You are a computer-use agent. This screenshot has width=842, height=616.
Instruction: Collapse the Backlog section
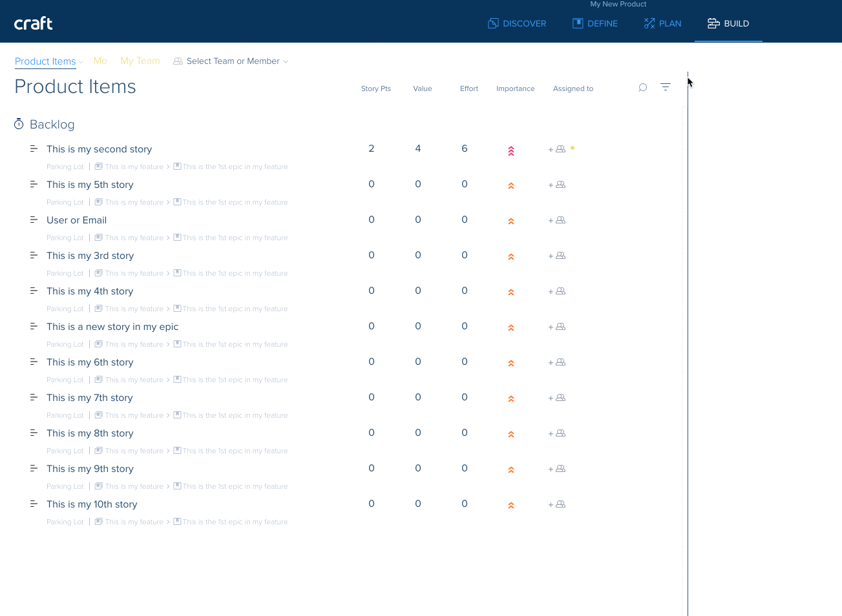[52, 125]
